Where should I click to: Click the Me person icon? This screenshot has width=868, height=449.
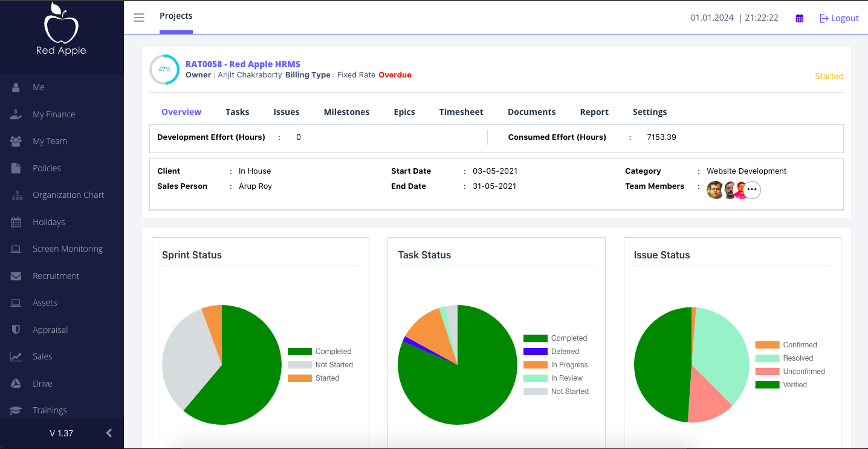click(x=16, y=87)
